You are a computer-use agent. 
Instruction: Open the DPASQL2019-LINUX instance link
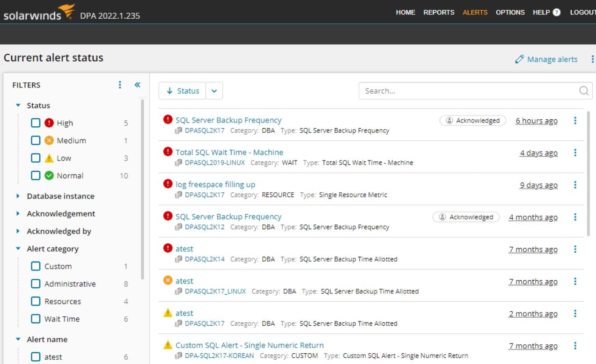[214, 163]
